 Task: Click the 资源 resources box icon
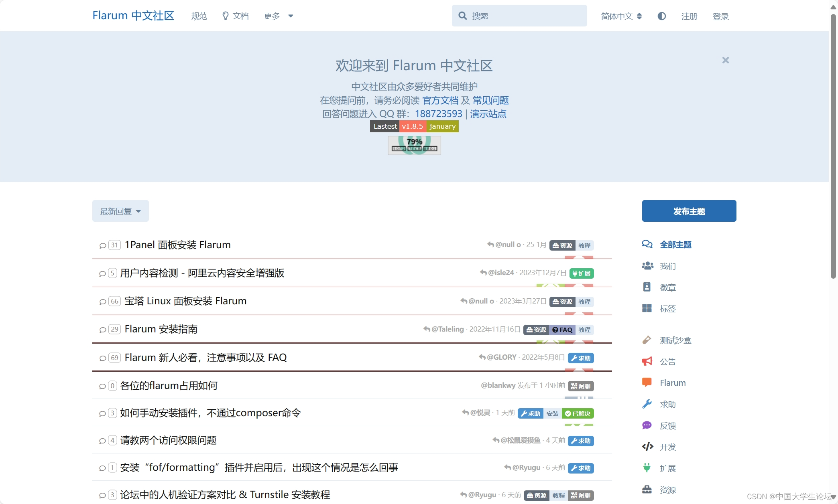click(647, 489)
